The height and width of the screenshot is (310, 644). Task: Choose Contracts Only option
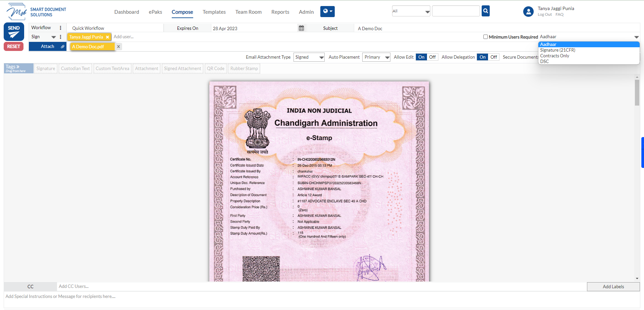point(589,56)
